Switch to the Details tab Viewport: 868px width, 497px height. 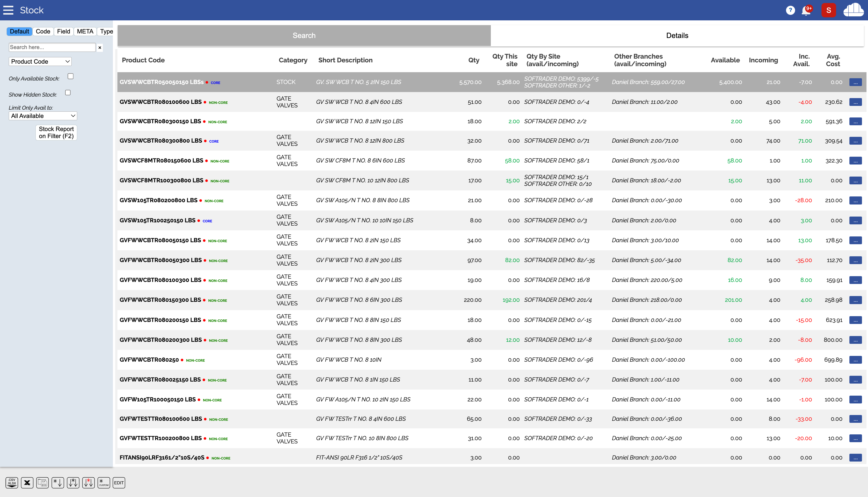coord(677,35)
